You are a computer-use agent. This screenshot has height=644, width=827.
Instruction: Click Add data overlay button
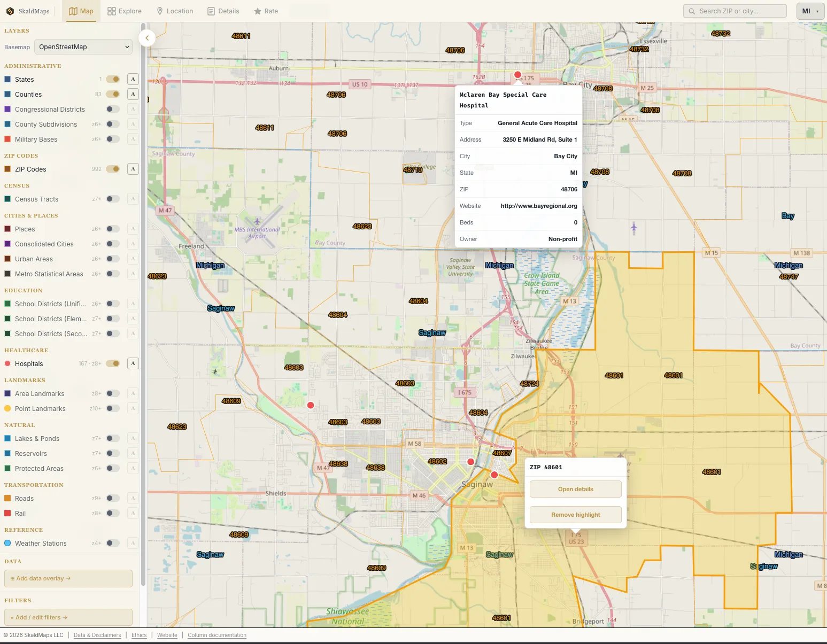(68, 578)
